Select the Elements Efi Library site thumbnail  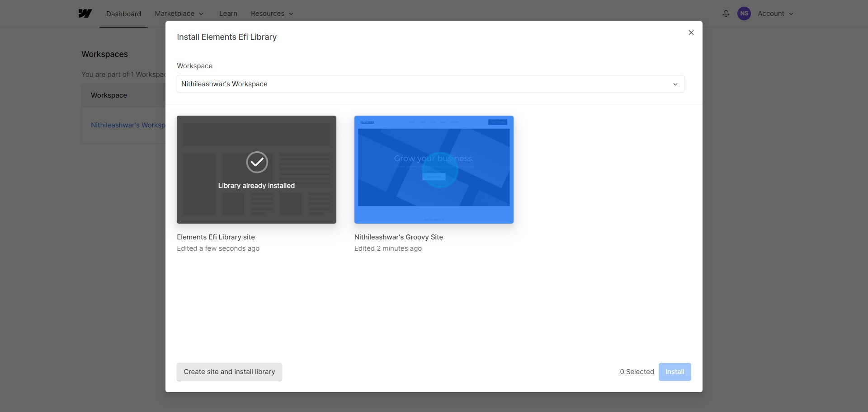(256, 169)
